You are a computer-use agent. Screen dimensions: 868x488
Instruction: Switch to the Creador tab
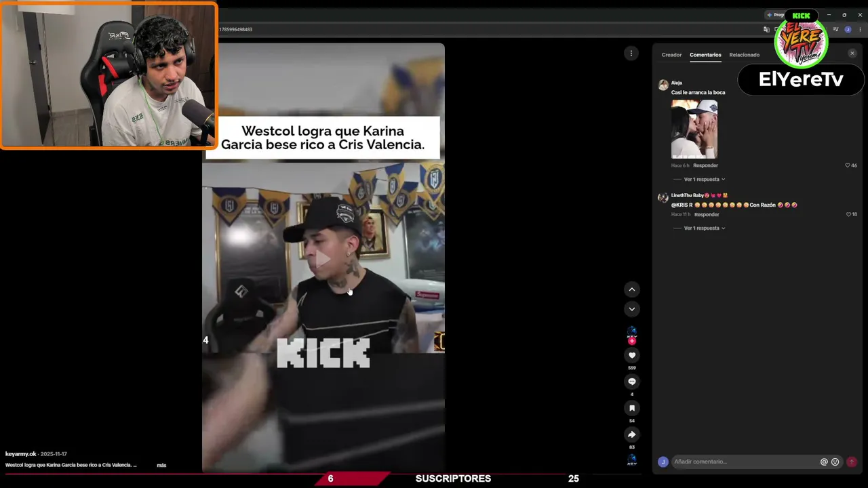[x=671, y=55]
